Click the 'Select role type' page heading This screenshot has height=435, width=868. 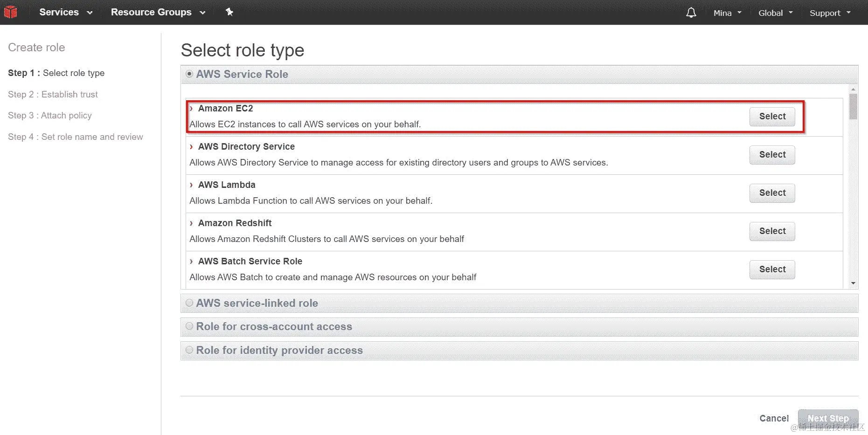click(x=243, y=50)
